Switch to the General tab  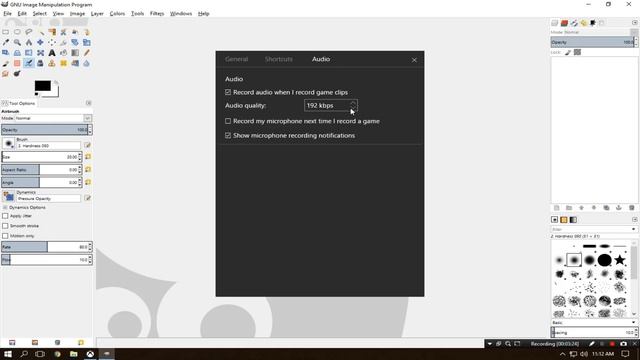coord(236,59)
